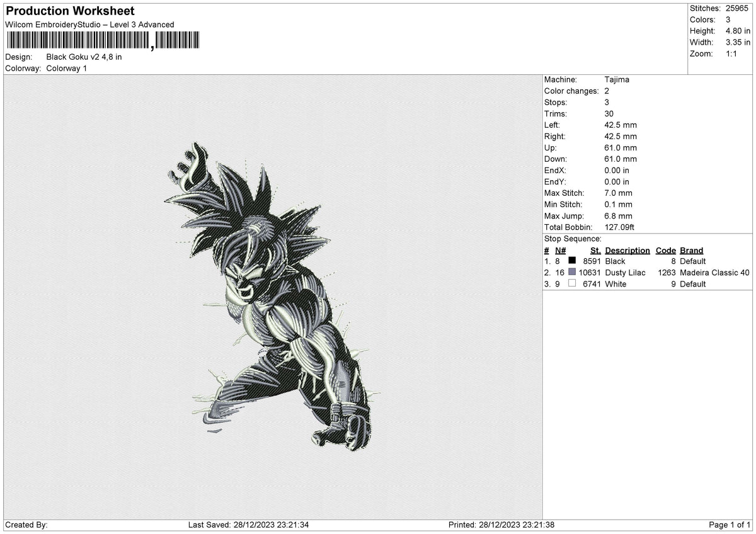This screenshot has width=756, height=534.
Task: Click the 'Last Saved: 28/12/2023 23:21:34' footer
Action: (x=248, y=525)
